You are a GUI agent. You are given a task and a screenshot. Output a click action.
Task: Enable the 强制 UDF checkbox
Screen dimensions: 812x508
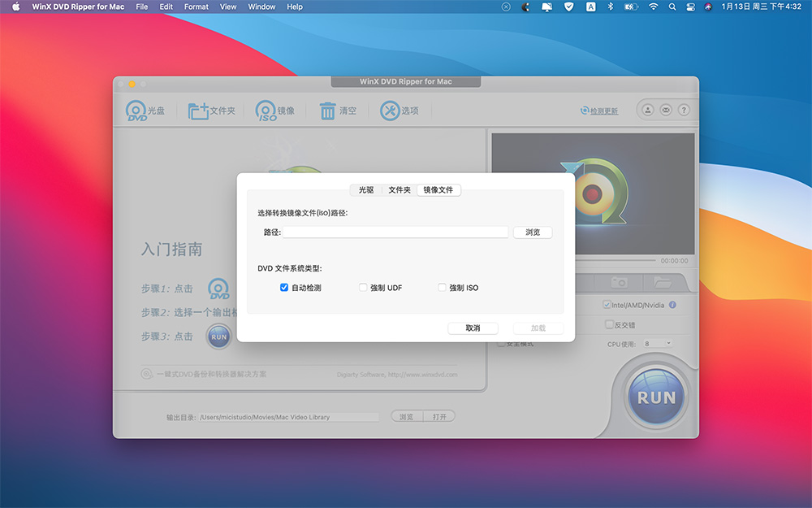coord(363,287)
